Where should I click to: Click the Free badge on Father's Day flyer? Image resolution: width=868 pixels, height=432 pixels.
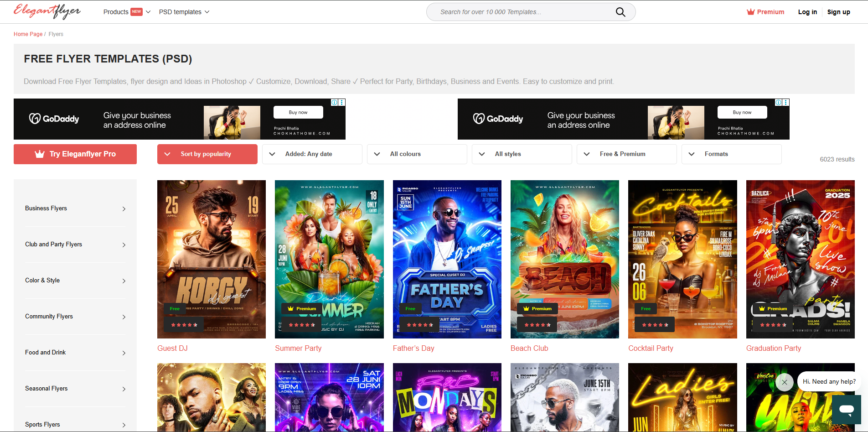pos(410,308)
